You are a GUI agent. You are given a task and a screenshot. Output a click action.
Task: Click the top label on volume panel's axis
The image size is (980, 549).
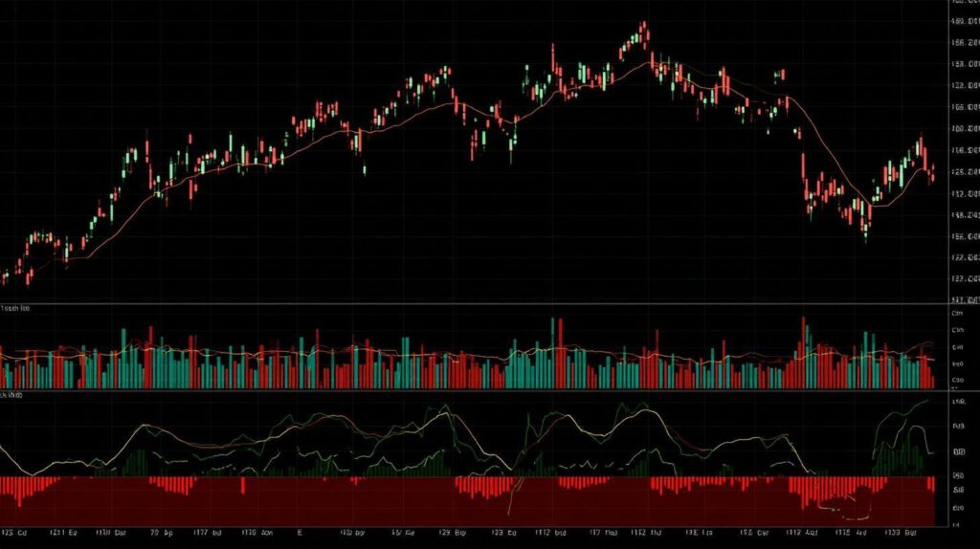click(955, 313)
